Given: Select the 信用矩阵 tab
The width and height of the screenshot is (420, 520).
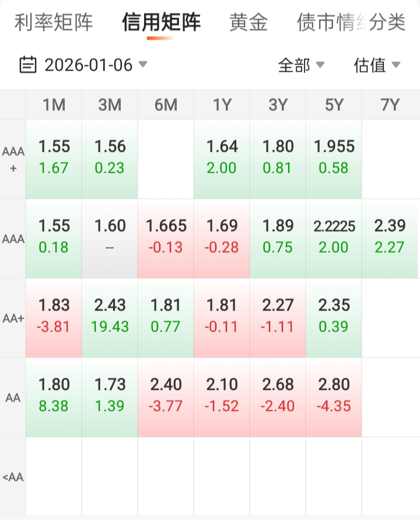Looking at the screenshot, I should (161, 23).
